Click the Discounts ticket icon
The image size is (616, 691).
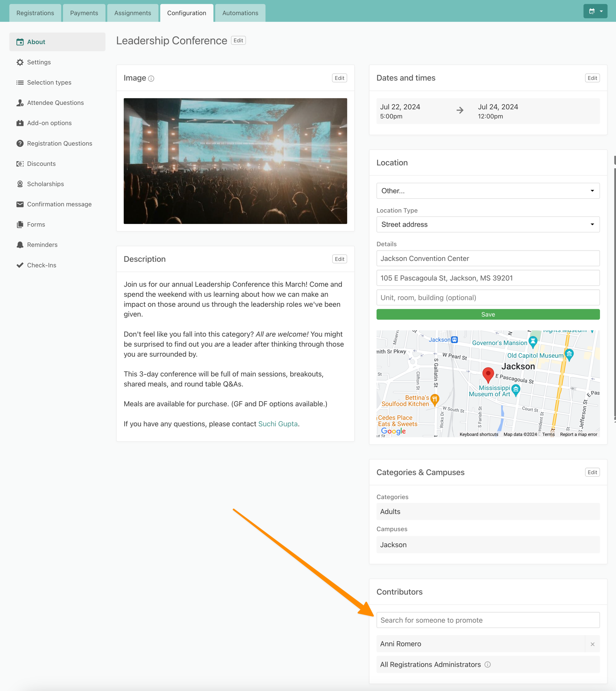tap(20, 164)
